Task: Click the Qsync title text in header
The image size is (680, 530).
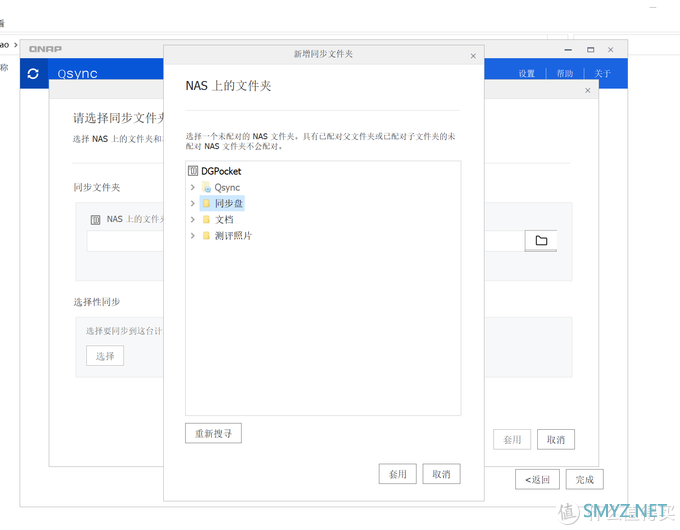Action: [x=77, y=73]
